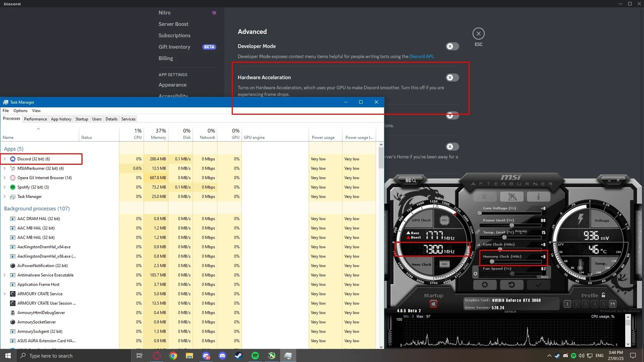Enable Windows startup via the Startup icon
This screenshot has width=644, height=362.
pos(434,304)
